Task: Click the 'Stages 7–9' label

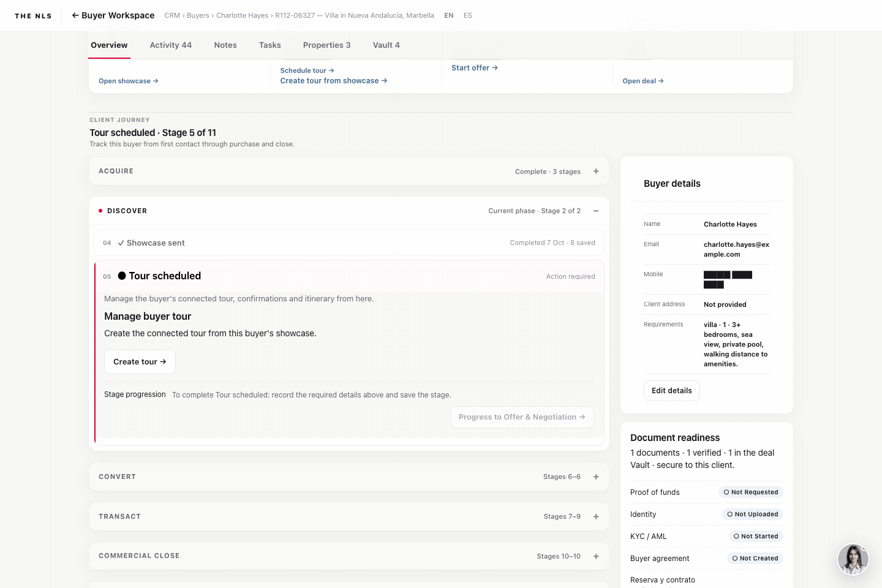Action: click(562, 516)
